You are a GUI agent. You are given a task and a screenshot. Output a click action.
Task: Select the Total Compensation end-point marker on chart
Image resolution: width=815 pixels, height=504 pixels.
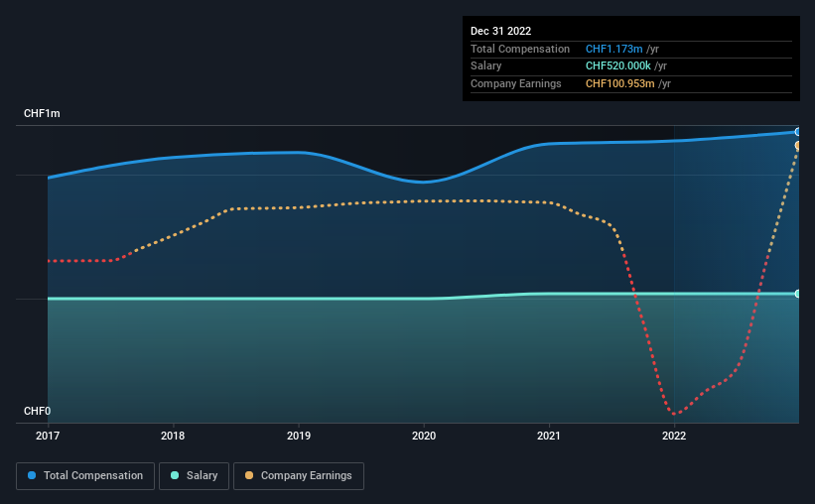[x=798, y=132]
